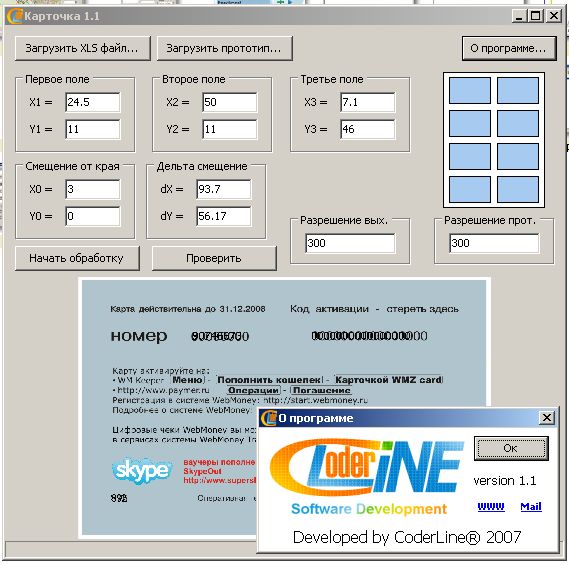Click the Developed by CoderLine 2007 text

(x=407, y=537)
